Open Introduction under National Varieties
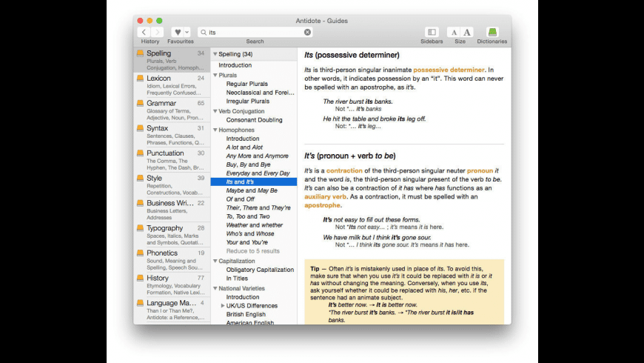This screenshot has height=363, width=644. 242,297
